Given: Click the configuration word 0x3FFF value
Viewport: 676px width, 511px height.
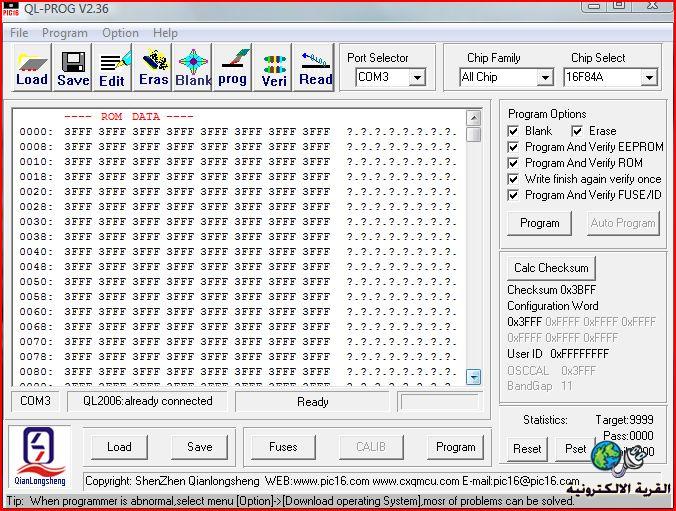Looking at the screenshot, I should click(x=524, y=322).
